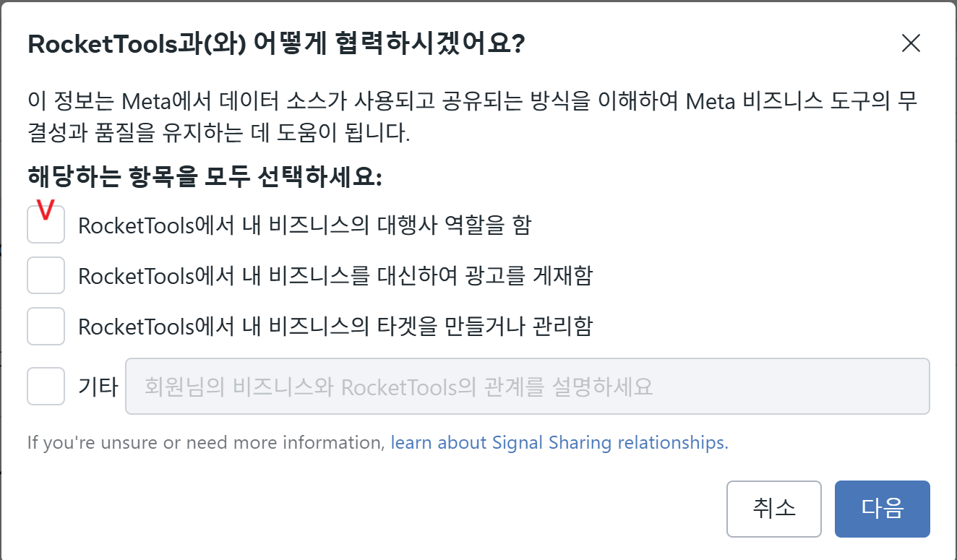The height and width of the screenshot is (560, 957).
Task: Tick the 타겟을 만들거나 관리함 checkbox
Action: point(46,326)
